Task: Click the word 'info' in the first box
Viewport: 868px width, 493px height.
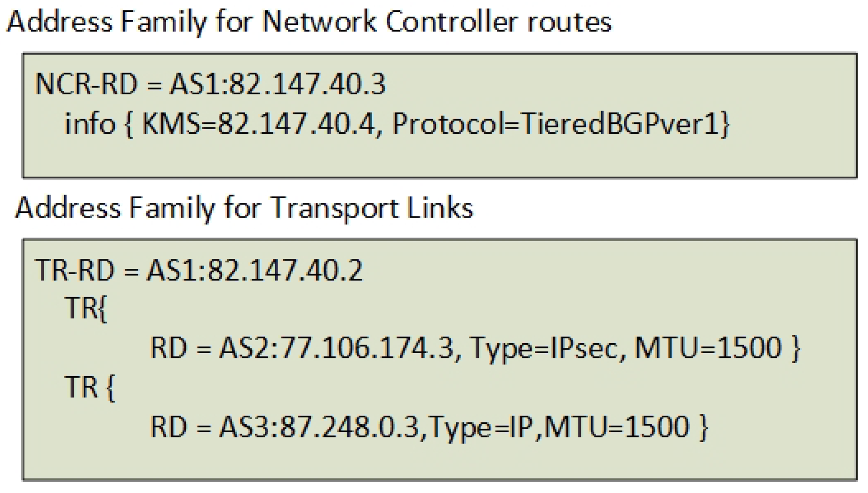Action: click(x=90, y=124)
